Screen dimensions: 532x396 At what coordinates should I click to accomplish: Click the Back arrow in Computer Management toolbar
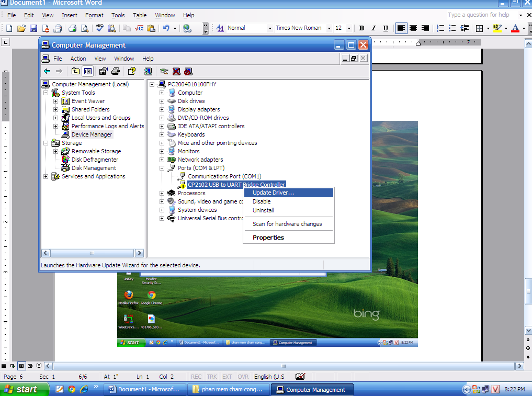[x=47, y=71]
